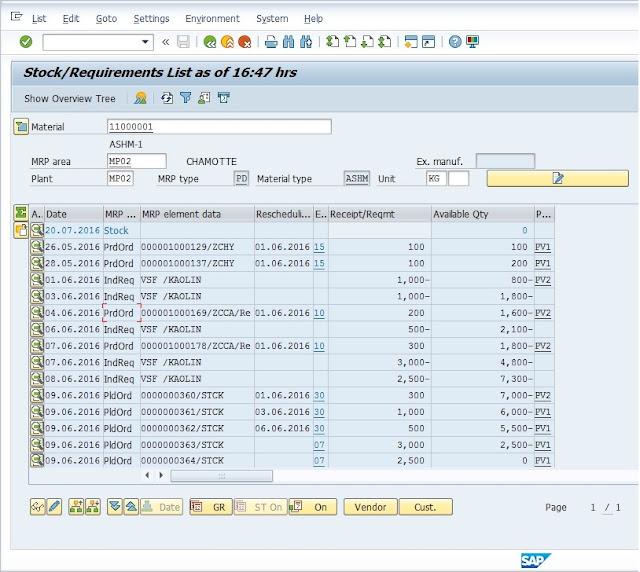The width and height of the screenshot is (640, 572).
Task: Click PV2 link in 01.06.2016 IndReq row
Action: point(543,280)
